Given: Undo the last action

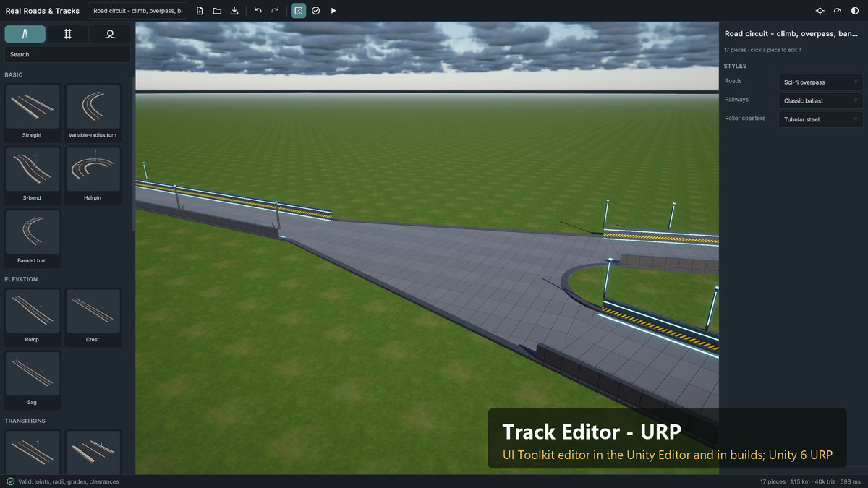Looking at the screenshot, I should coord(258,11).
